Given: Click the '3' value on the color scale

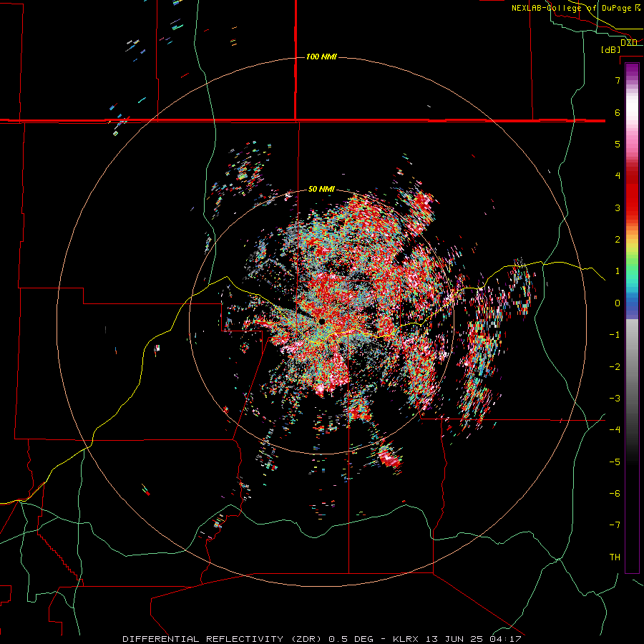Looking at the screenshot, I should (618, 208).
